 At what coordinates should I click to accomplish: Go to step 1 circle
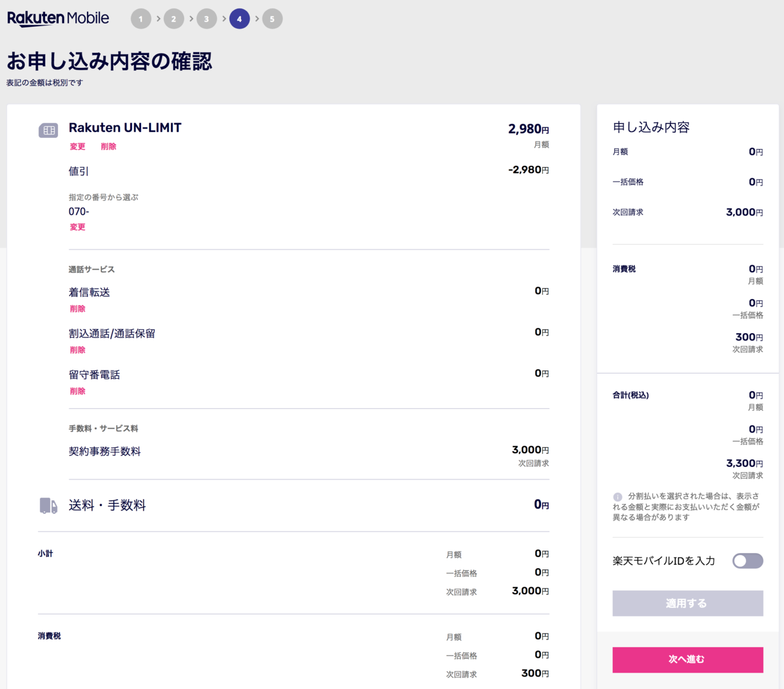[x=140, y=19]
